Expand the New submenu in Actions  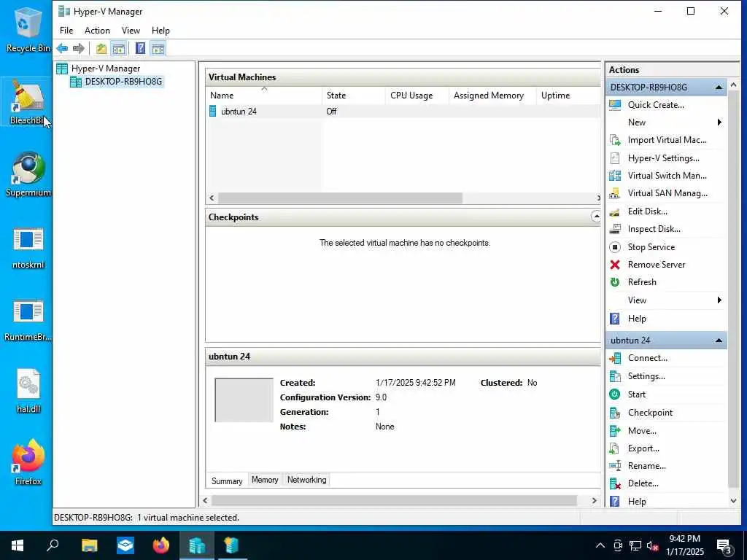click(x=665, y=122)
